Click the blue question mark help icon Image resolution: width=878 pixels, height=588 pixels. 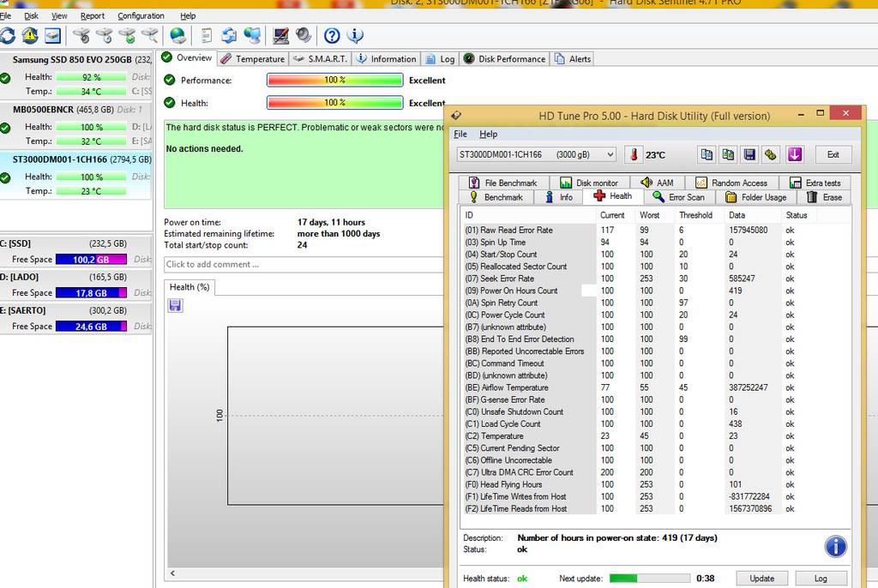[332, 36]
